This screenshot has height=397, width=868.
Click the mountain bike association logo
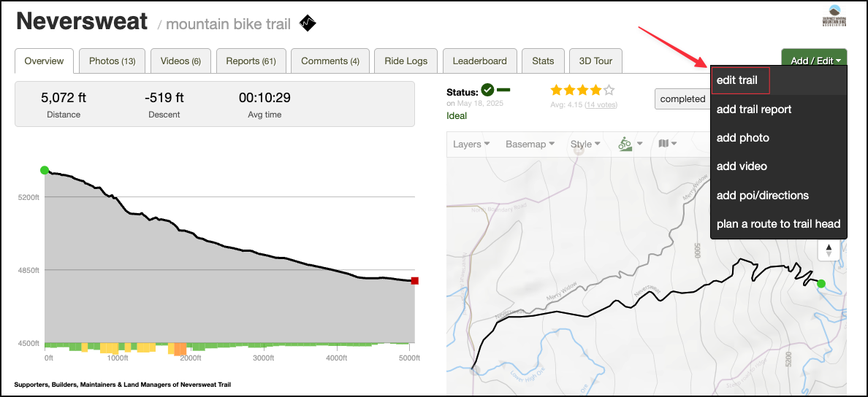coord(834,22)
